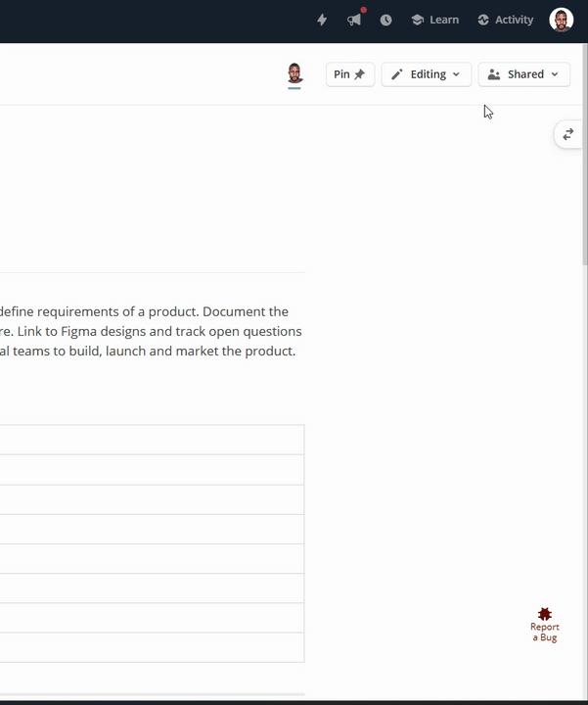Click the collaborator avatar beside Pin
588x705 pixels.
[x=294, y=73]
